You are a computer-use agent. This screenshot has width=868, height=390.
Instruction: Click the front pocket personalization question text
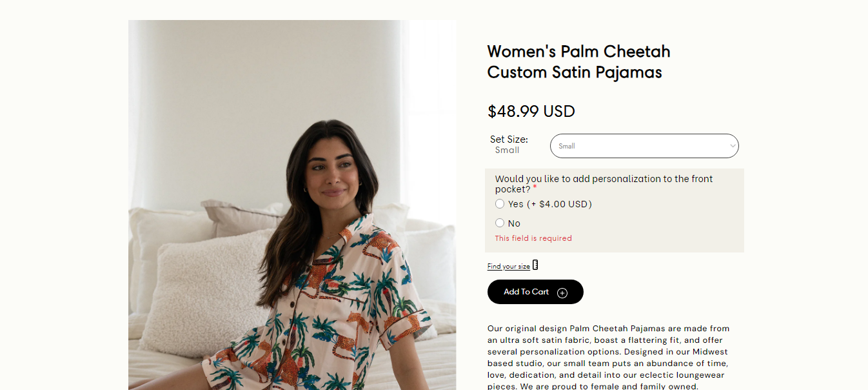(x=604, y=180)
